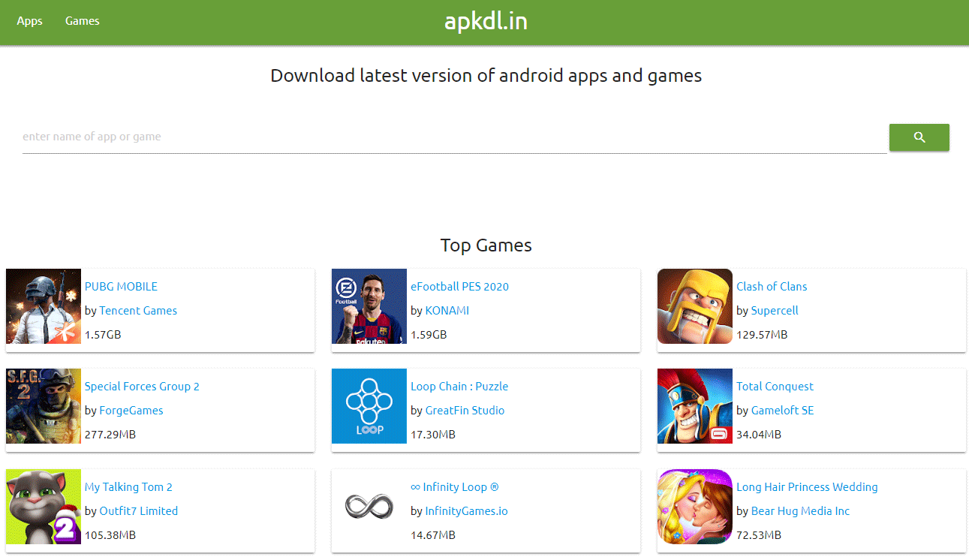Open the Outfit7 Limited developer link
Screen dimensions: 969x560
138,511
